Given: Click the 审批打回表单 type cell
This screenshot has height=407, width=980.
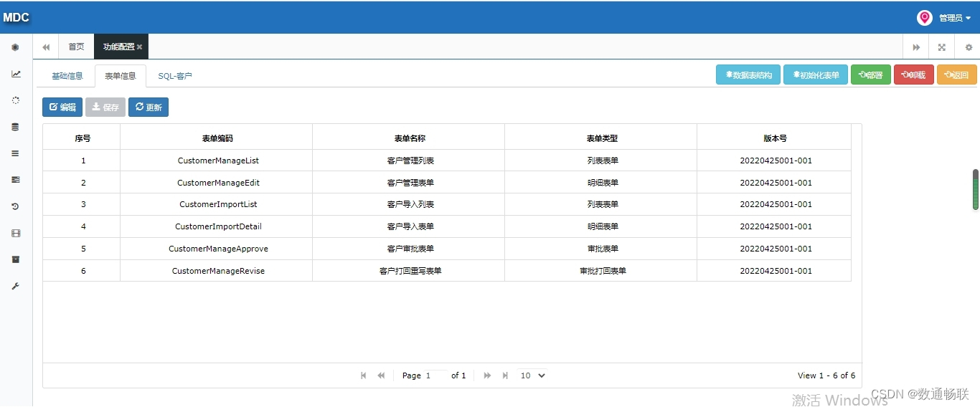Looking at the screenshot, I should pyautogui.click(x=603, y=271).
